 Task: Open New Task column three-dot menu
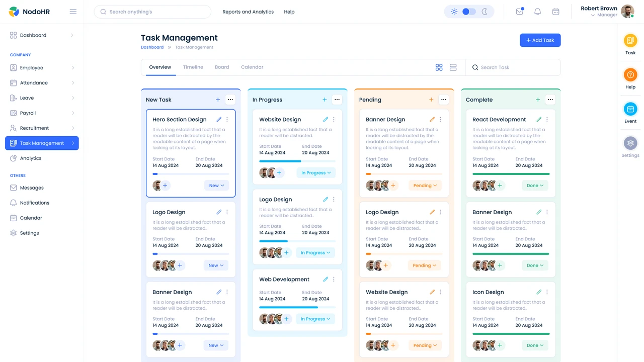(x=230, y=100)
